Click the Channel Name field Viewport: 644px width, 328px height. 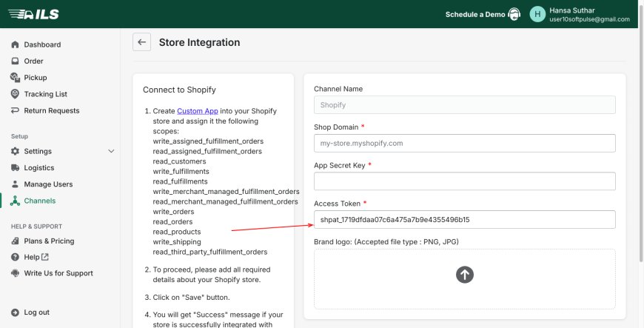click(465, 105)
